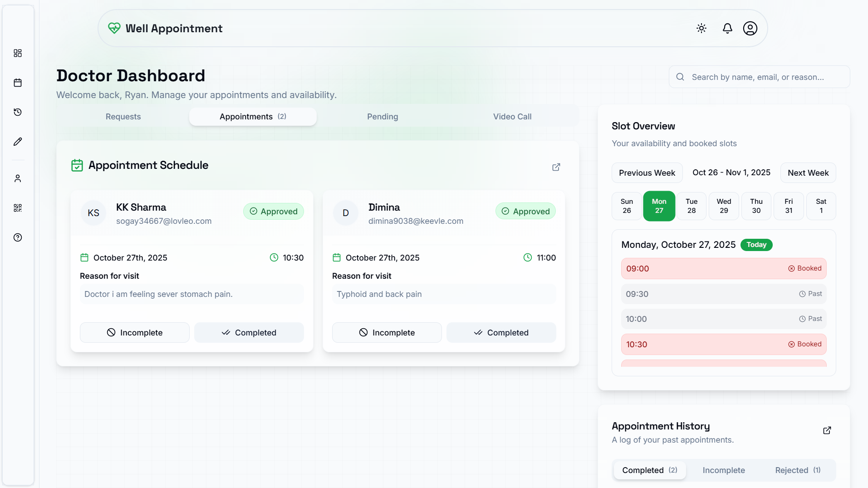Click the pencil edit icon in sidebar

pos(18,142)
